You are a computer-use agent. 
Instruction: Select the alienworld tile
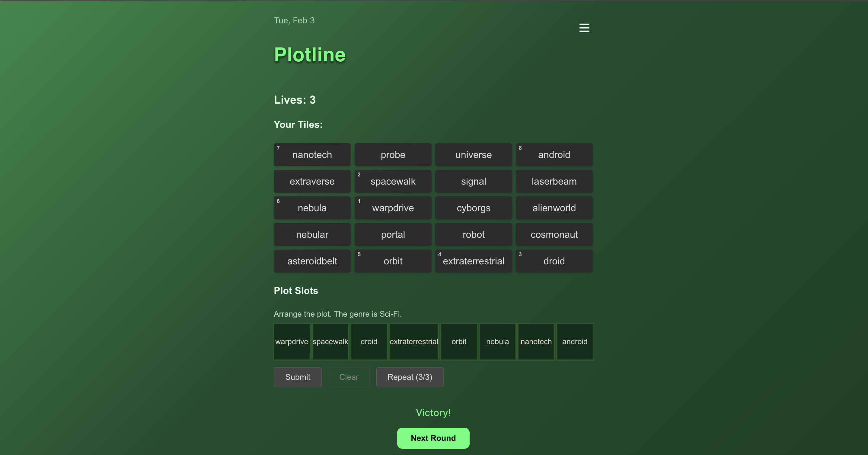(554, 208)
